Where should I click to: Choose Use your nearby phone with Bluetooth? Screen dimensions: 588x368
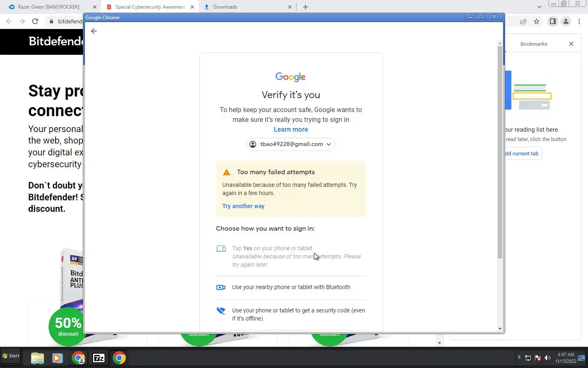click(291, 287)
